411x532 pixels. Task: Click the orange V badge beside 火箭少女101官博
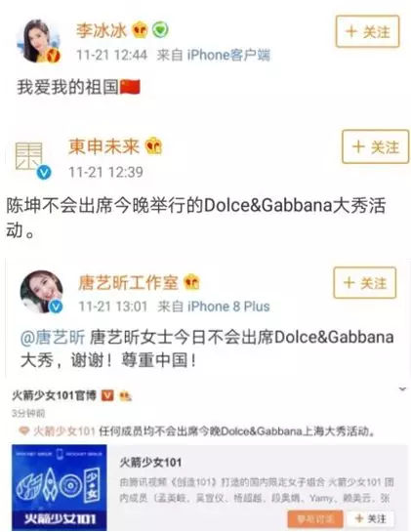(x=107, y=395)
